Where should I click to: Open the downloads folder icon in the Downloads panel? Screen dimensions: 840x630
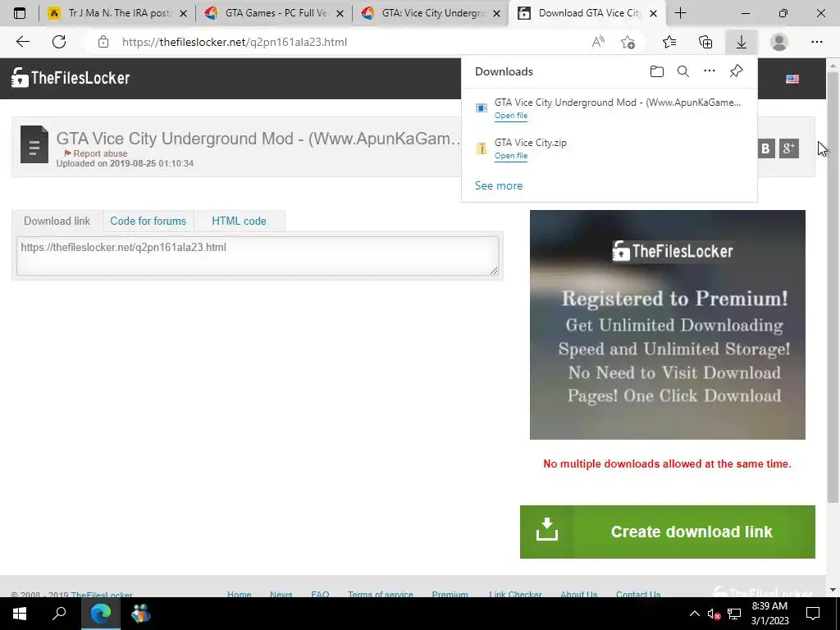click(657, 71)
